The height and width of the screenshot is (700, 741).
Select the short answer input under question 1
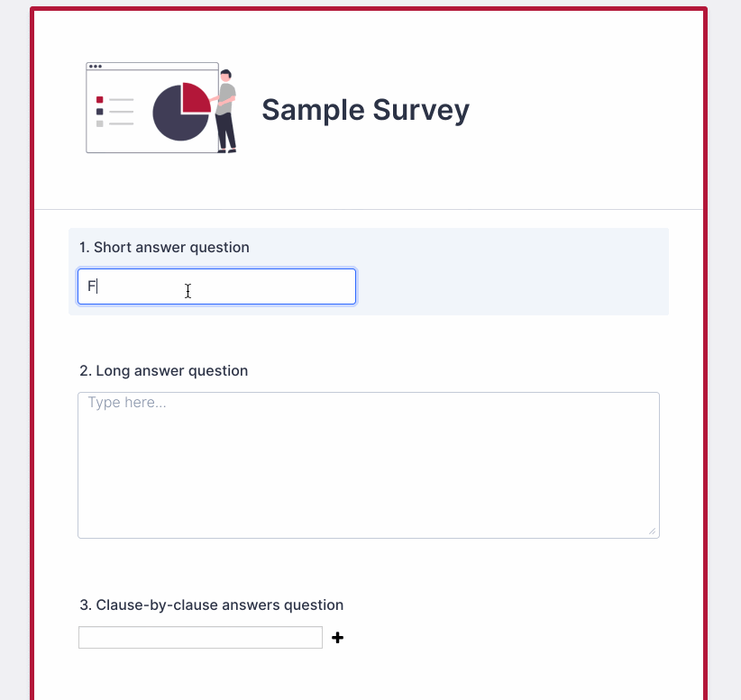tap(216, 286)
